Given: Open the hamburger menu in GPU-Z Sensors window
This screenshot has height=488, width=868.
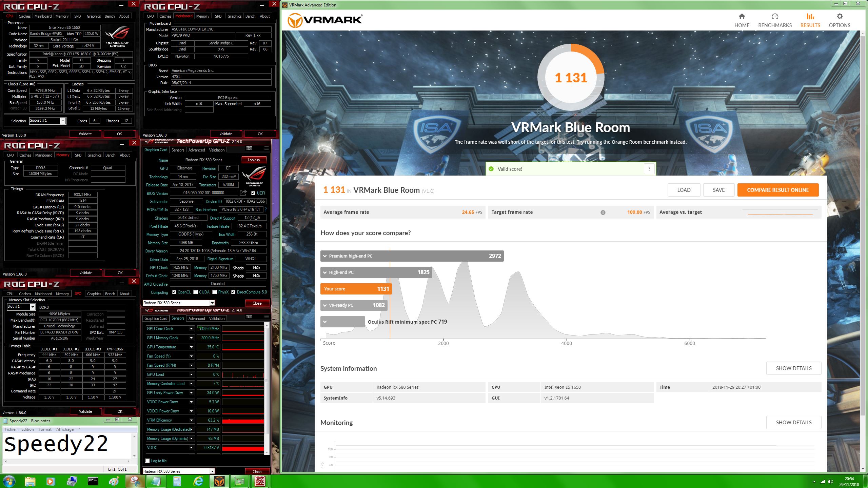Looking at the screenshot, I should click(x=267, y=317).
